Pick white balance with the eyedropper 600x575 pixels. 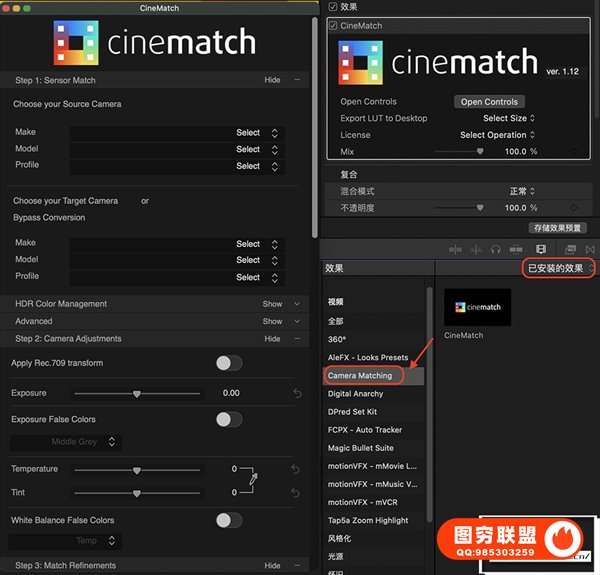click(x=253, y=480)
